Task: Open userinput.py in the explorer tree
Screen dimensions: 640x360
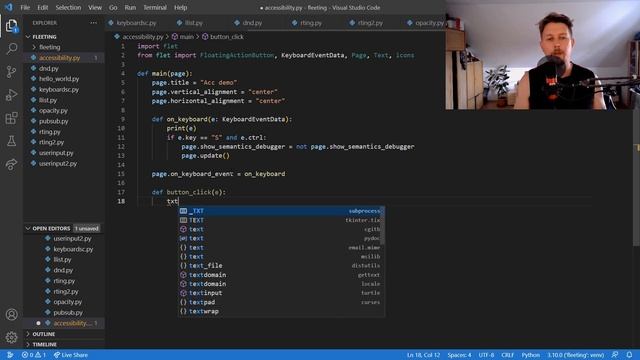Action: [63, 153]
